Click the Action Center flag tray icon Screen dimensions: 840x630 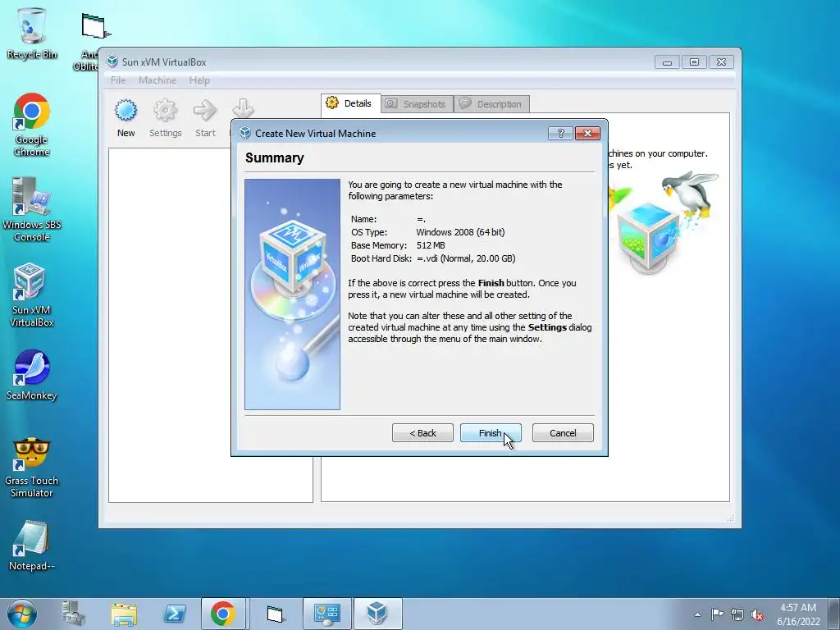717,614
